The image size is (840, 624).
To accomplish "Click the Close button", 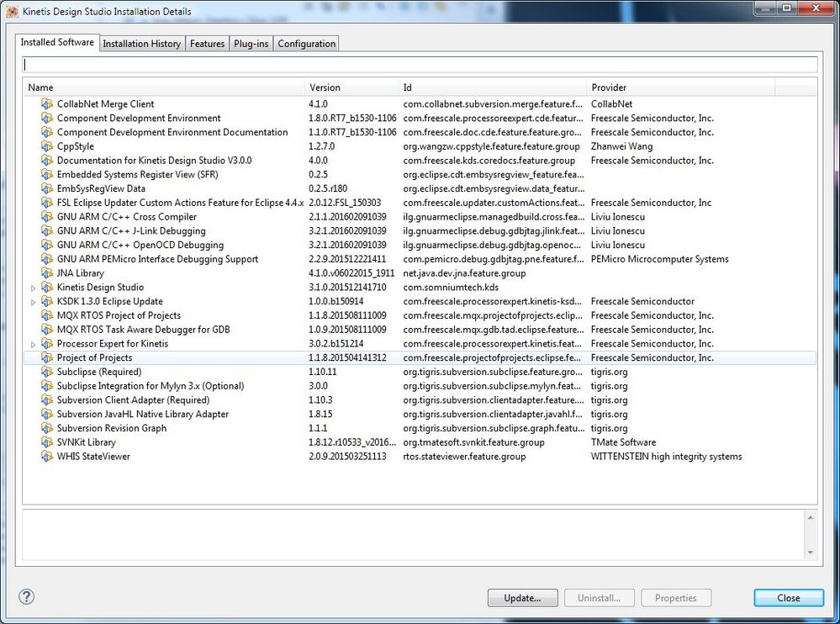I will (x=789, y=598).
